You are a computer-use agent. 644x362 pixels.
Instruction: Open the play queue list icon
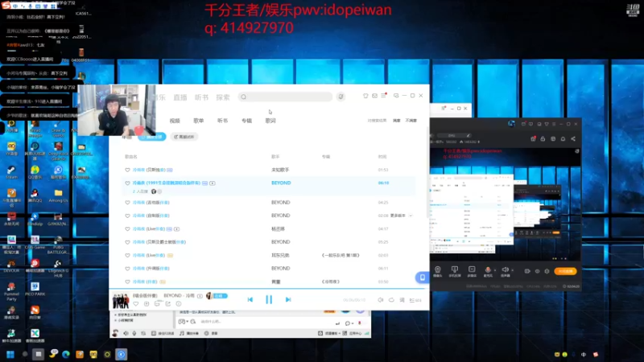tap(415, 300)
